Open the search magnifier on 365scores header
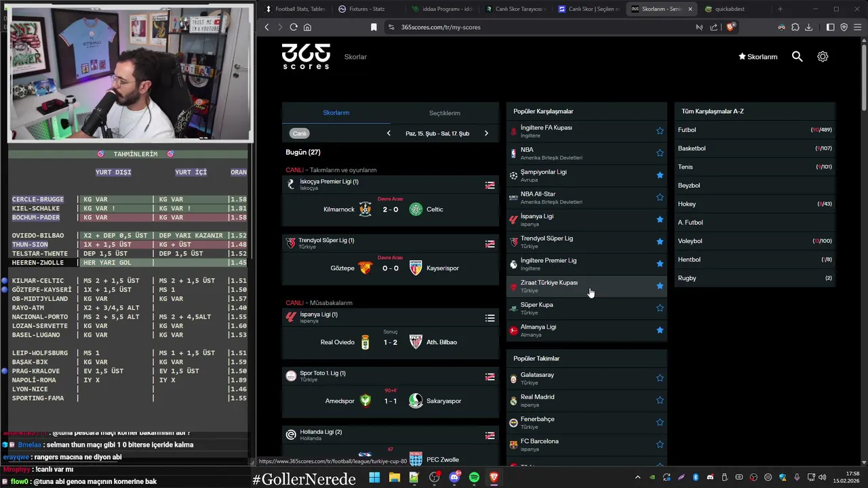 [x=797, y=57]
